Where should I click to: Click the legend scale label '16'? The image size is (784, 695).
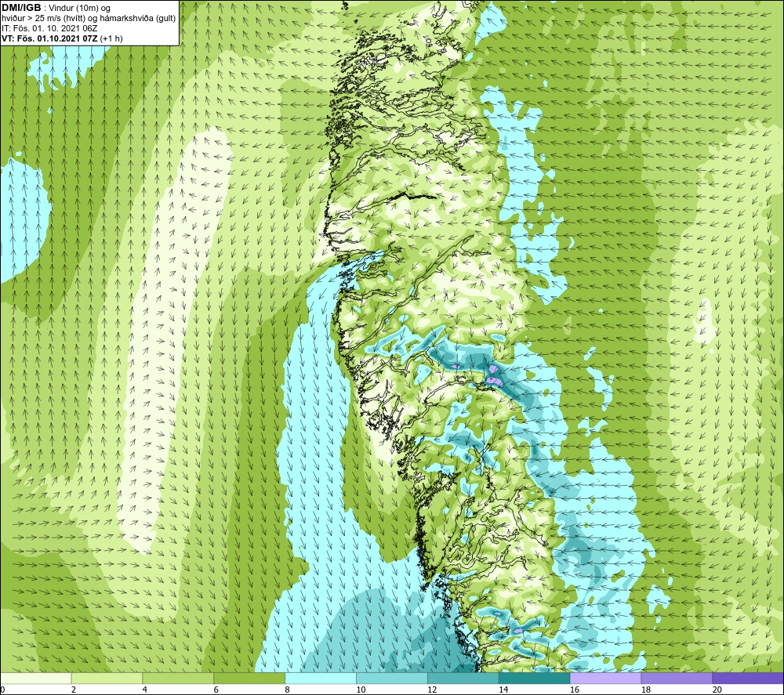[575, 690]
